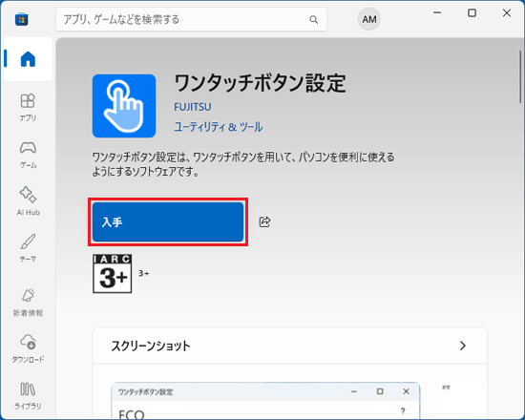Image resolution: width=525 pixels, height=420 pixels.
Task: Click the ワンタッチボタン設定 title text
Action: 260,83
